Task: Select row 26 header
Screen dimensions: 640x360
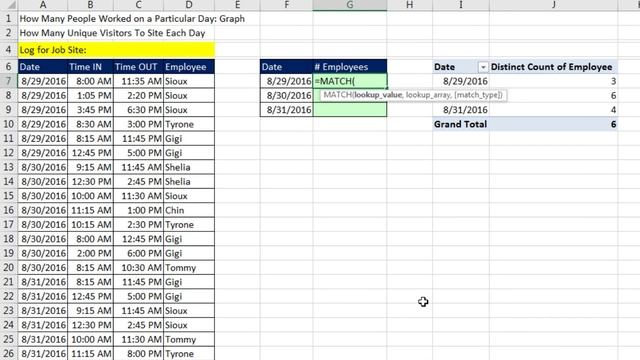Action: tap(9, 353)
